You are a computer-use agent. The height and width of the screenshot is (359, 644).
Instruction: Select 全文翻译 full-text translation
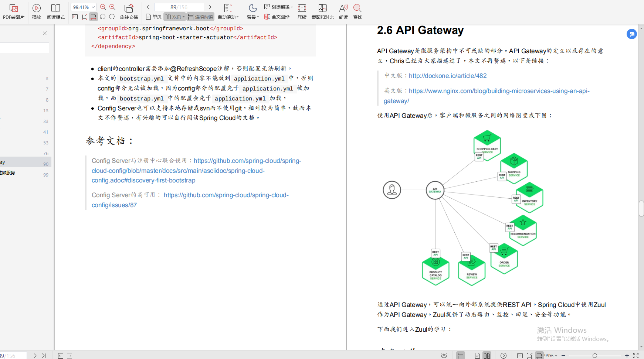277,16
